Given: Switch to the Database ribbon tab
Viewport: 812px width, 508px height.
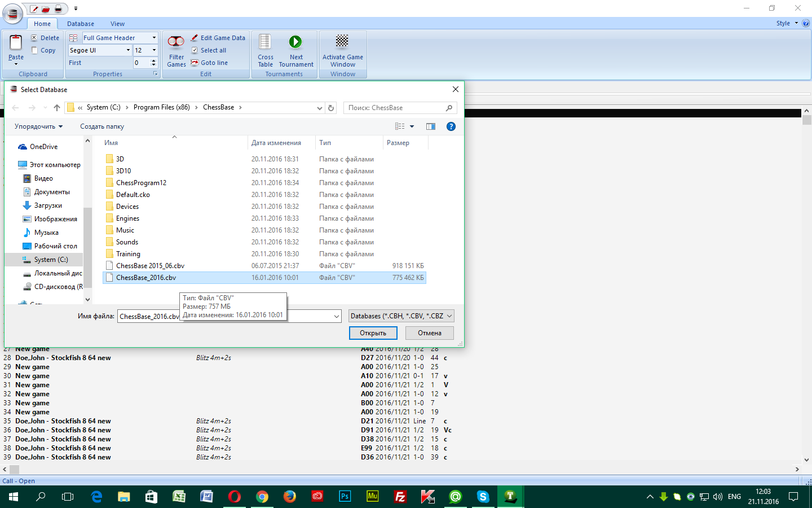Looking at the screenshot, I should pos(80,24).
